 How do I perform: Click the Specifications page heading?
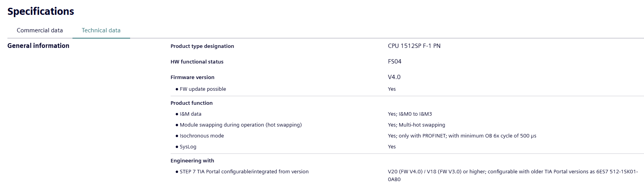pyautogui.click(x=41, y=12)
